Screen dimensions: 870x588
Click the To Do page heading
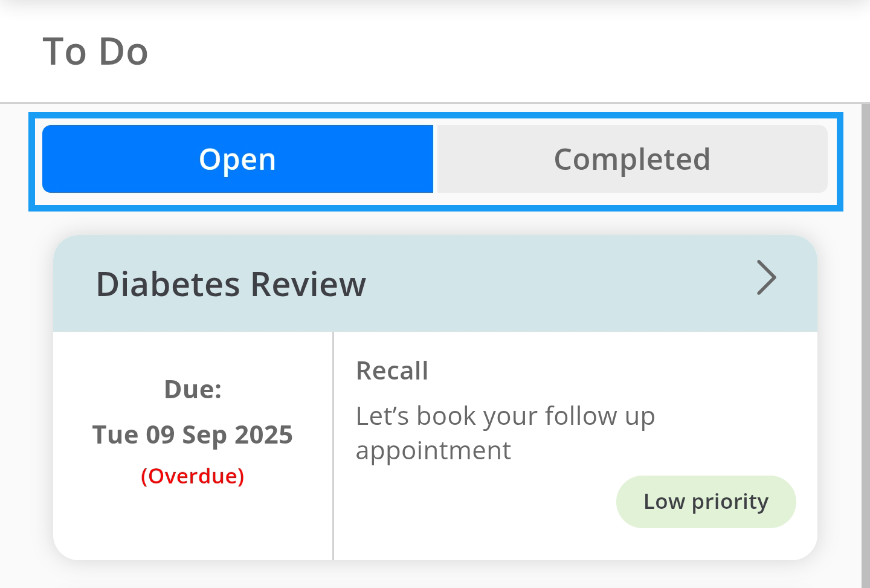pyautogui.click(x=95, y=51)
